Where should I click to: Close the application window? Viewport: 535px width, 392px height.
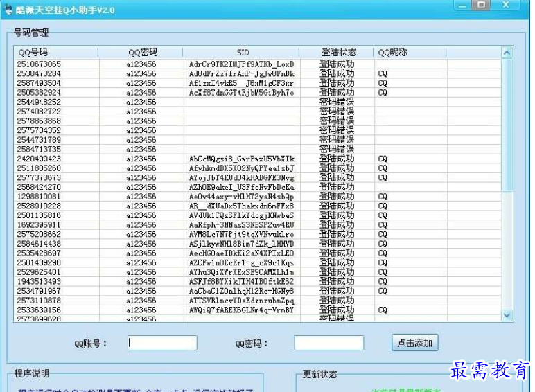(x=506, y=5)
